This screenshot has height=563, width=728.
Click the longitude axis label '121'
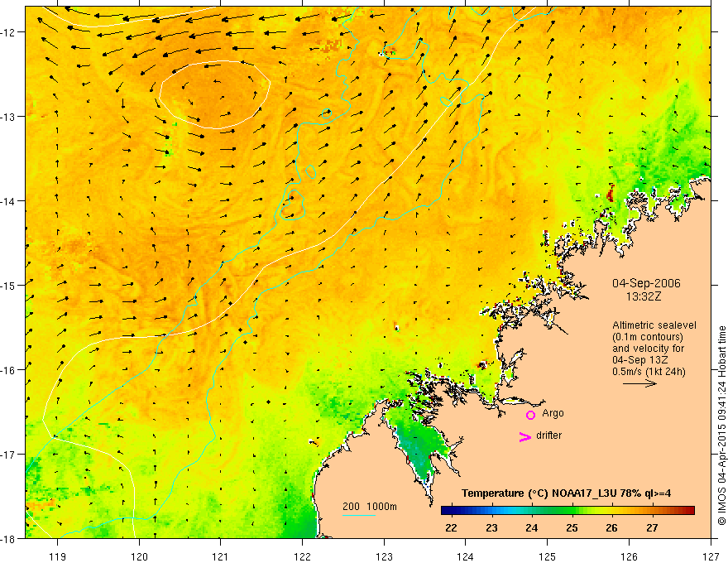(x=221, y=556)
